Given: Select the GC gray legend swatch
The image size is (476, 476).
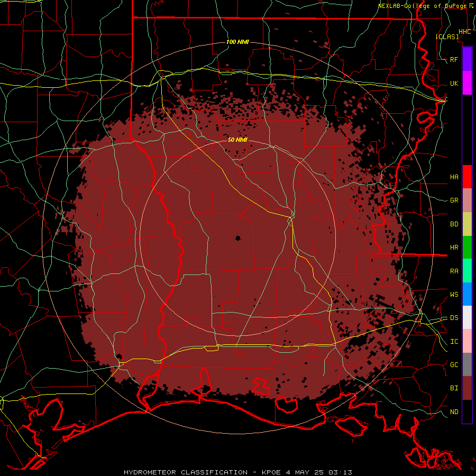Looking at the screenshot, I should (x=467, y=364).
